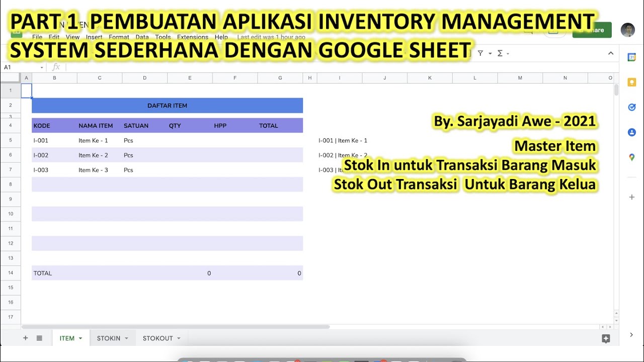Select the 'I-001 | Item Ke - 1' cell
This screenshot has height=362, width=644.
click(340, 141)
